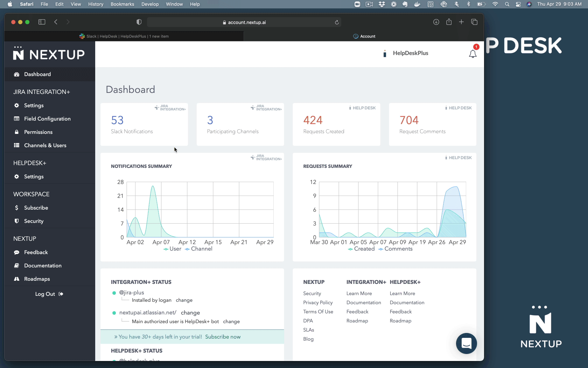
Task: Open the 704 Request Comments card
Action: click(433, 124)
